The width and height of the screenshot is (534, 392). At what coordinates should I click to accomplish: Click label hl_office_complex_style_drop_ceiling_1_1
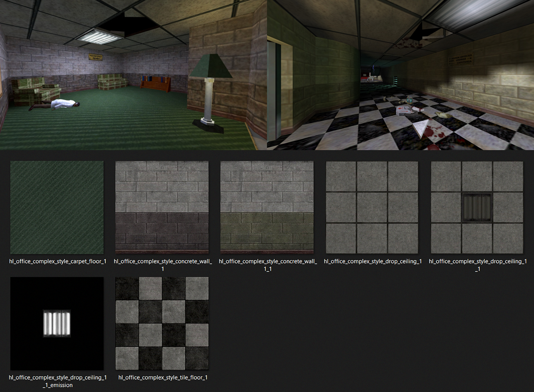(x=478, y=265)
